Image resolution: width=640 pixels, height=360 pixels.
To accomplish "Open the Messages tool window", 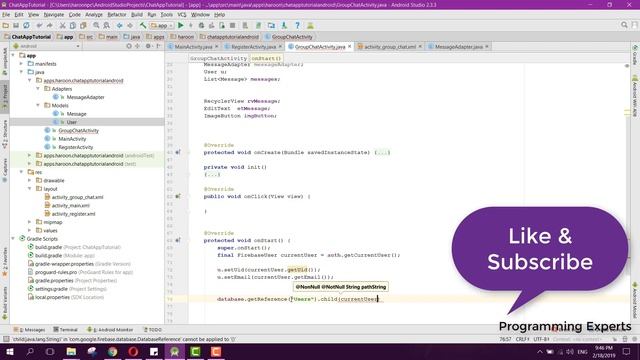I will (x=29, y=330).
